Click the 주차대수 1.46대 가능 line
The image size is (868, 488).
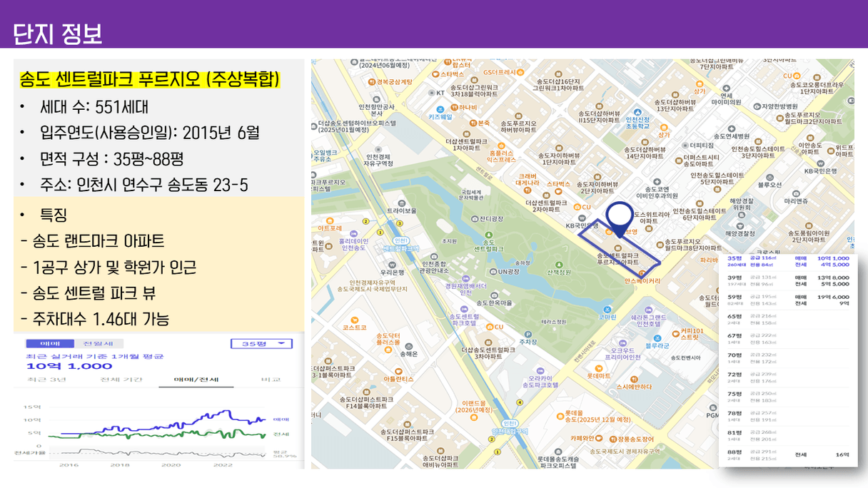pyautogui.click(x=96, y=318)
